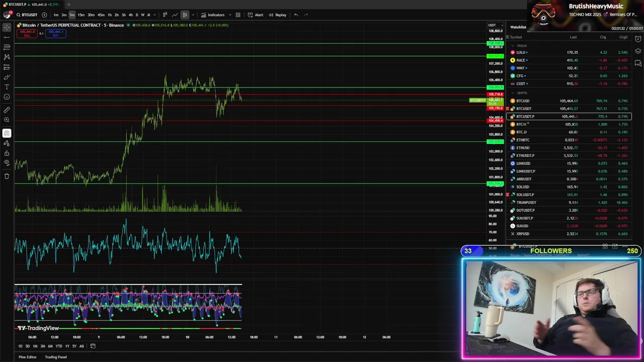The width and height of the screenshot is (644, 362).
Task: Expand the Watchlist name dropdown
Action: click(x=518, y=27)
